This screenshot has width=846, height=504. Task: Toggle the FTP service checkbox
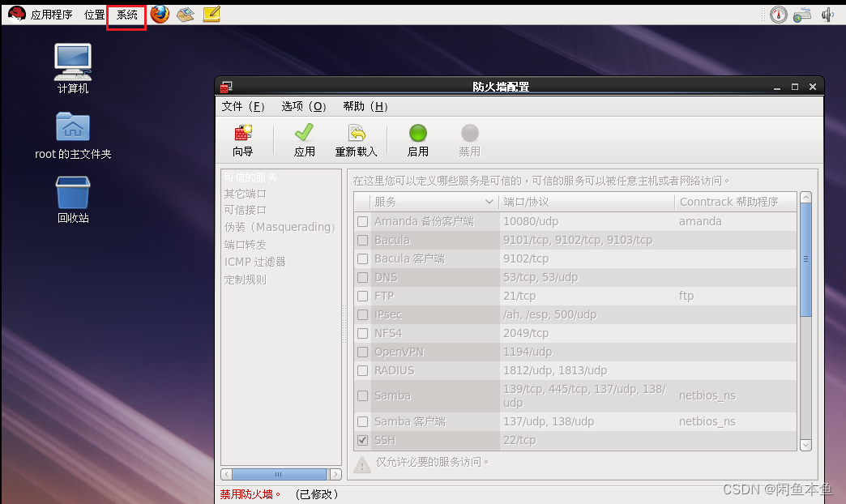[362, 296]
